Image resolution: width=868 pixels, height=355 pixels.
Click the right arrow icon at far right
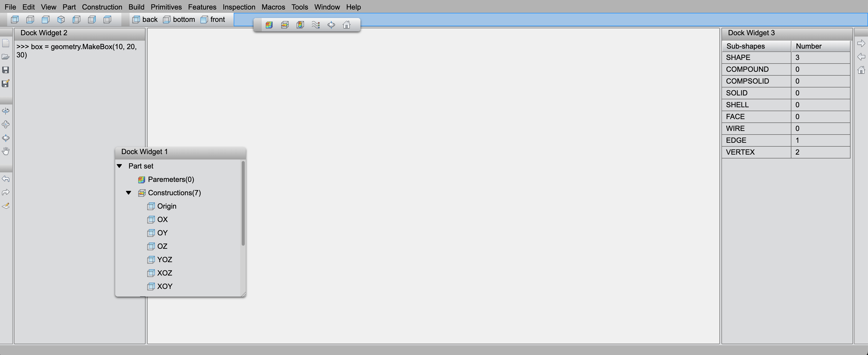coord(861,43)
